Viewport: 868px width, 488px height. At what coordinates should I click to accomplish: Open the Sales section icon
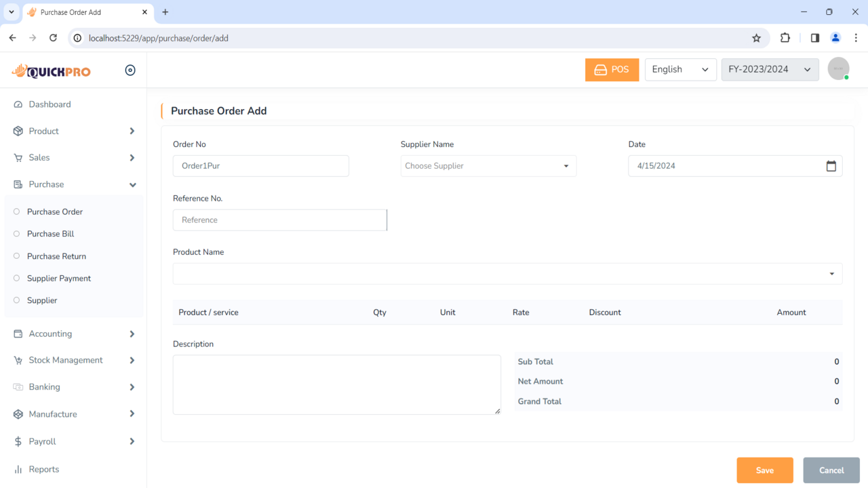[x=18, y=157]
